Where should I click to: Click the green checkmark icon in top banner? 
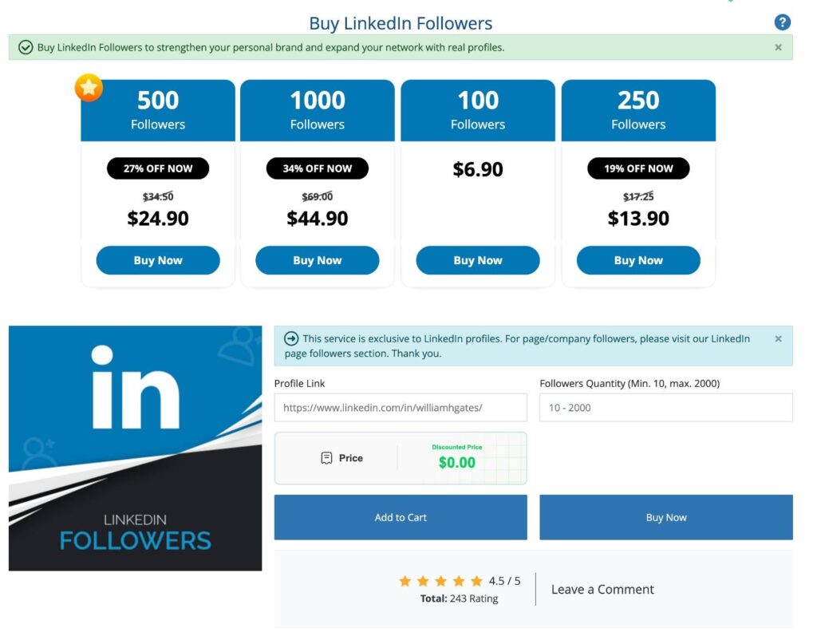click(26, 48)
